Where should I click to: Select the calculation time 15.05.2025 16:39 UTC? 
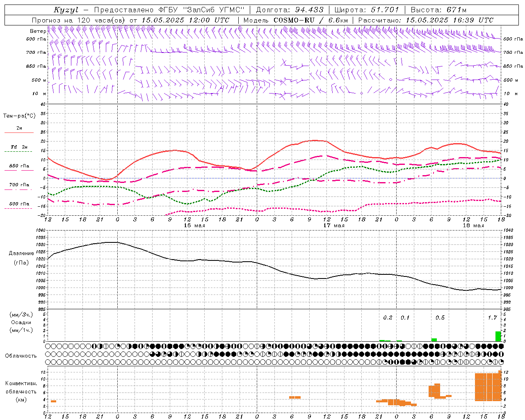tap(450, 20)
